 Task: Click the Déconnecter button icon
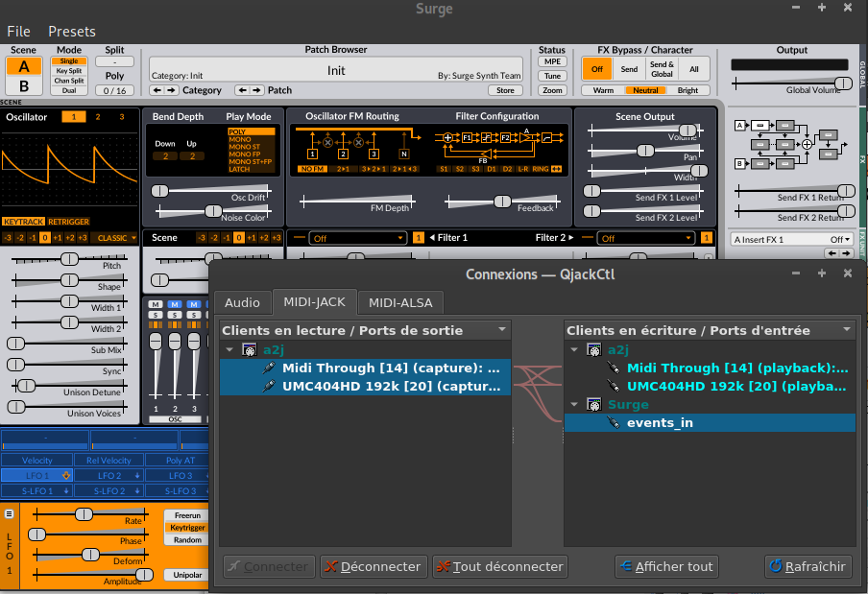point(330,566)
